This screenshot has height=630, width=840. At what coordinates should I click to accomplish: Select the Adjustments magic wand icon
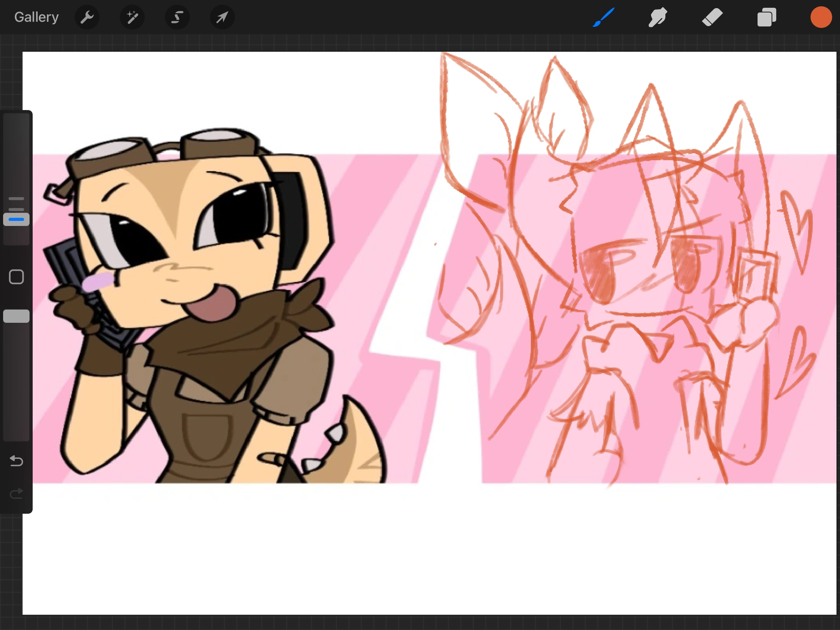132,17
